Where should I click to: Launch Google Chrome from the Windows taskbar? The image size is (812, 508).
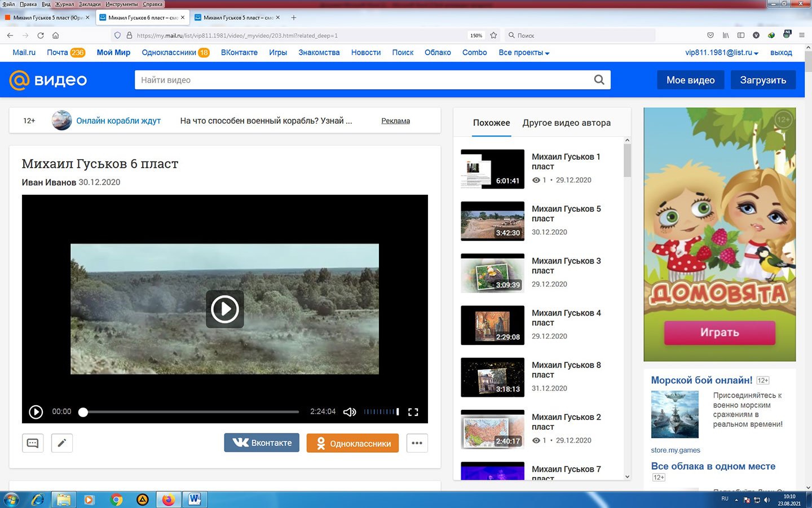[x=116, y=500]
